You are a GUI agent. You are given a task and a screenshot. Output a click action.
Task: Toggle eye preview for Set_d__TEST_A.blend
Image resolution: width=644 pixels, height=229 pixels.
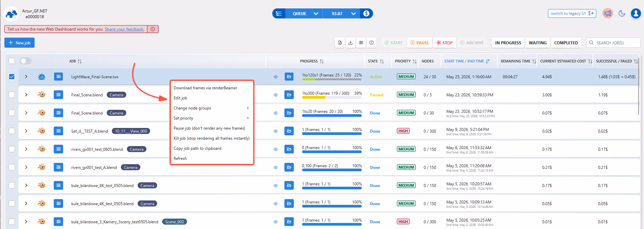tap(276, 131)
